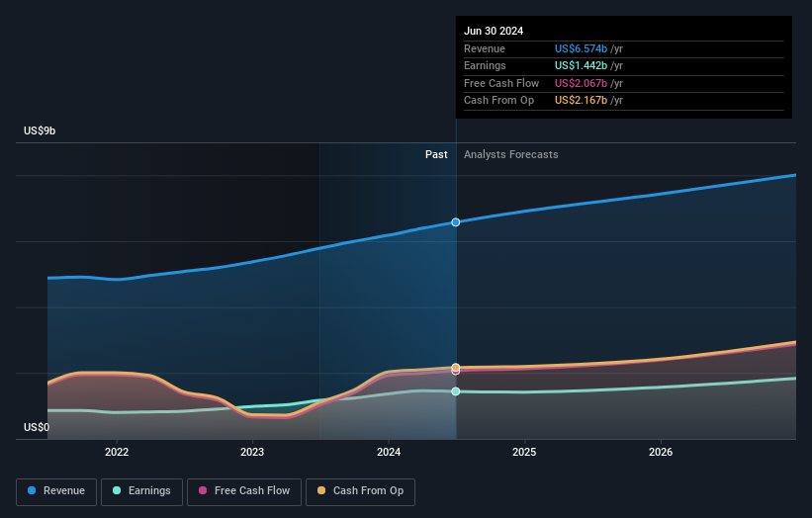Toggle the Cash From Op legend button

click(360, 491)
